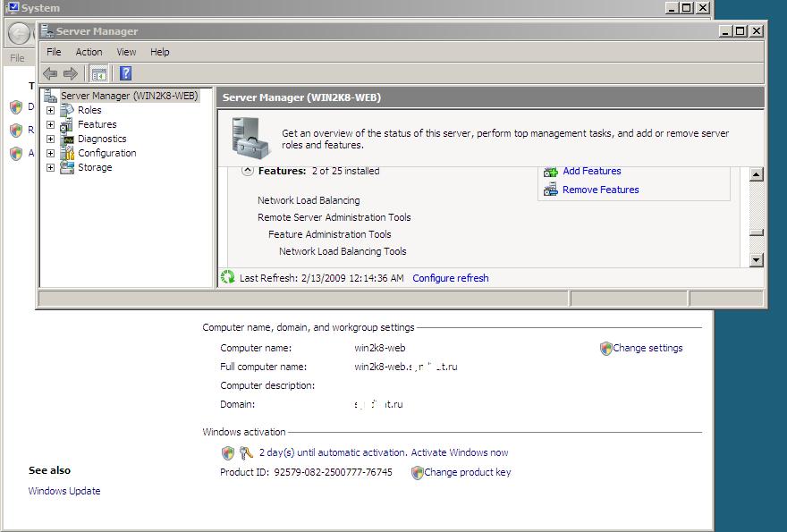The image size is (787, 532).
Task: Click the Change settings link
Action: click(647, 348)
